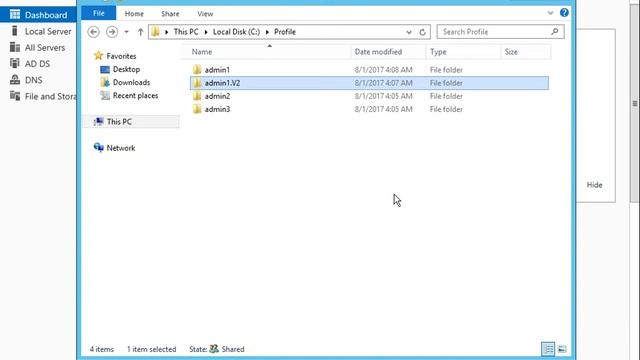Sort by Date modified column

click(x=378, y=52)
